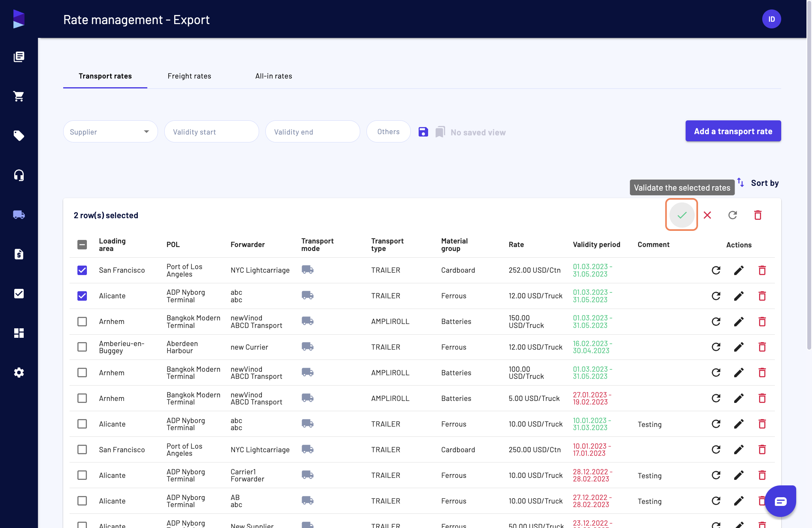Edit the San Francisco 252.00 USD/Ctn rate

739,270
